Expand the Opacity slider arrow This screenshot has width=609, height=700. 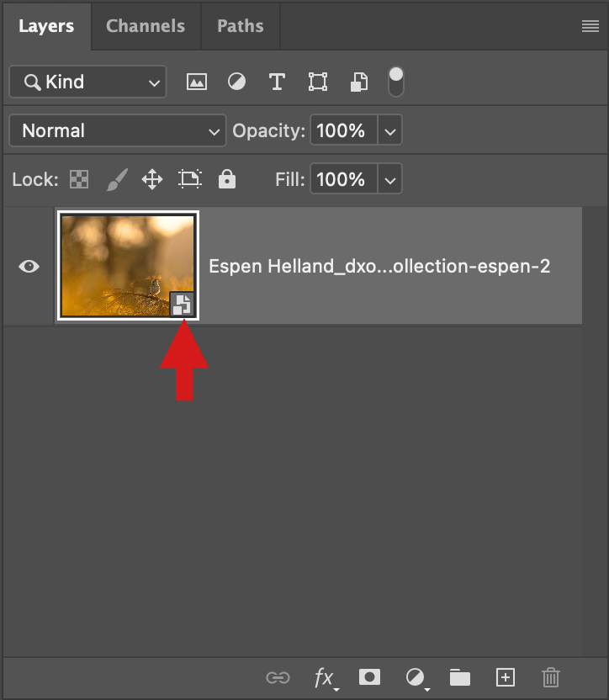(x=389, y=130)
